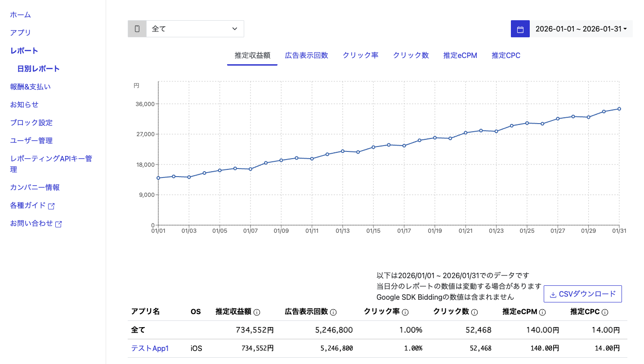Viewport: 644px width, 364px height.
Task: Click the info icon beside クリック数 header
Action: [x=474, y=311]
